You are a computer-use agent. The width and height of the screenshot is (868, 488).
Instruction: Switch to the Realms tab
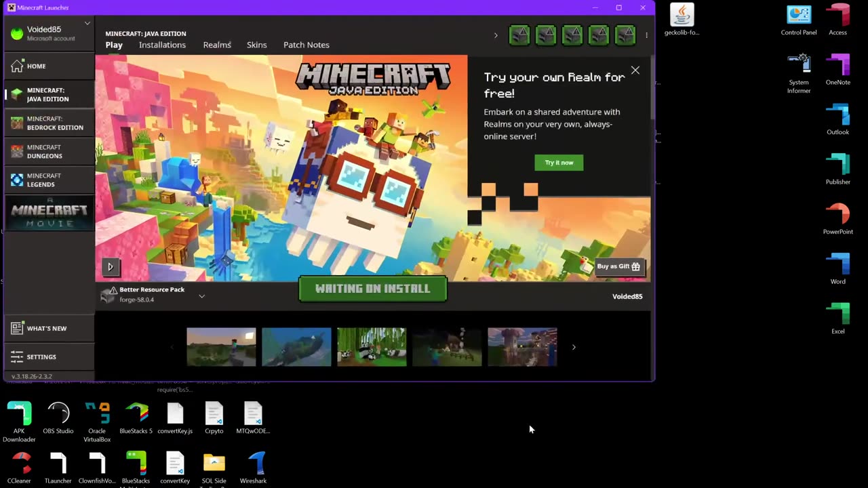217,45
